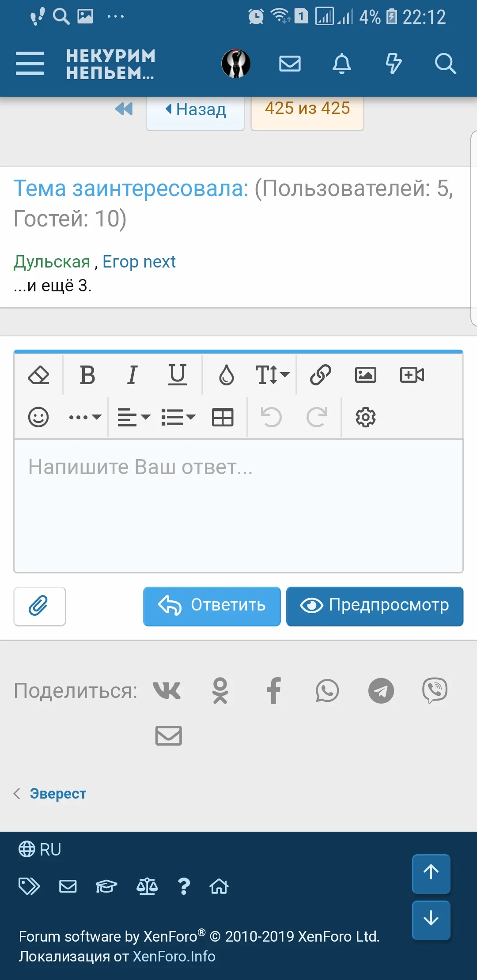Share thread by email envelope
This screenshot has width=477, height=980.
169,735
